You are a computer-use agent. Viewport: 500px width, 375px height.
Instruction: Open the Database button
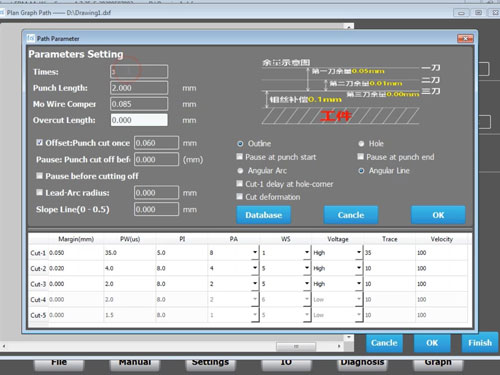coord(264,215)
